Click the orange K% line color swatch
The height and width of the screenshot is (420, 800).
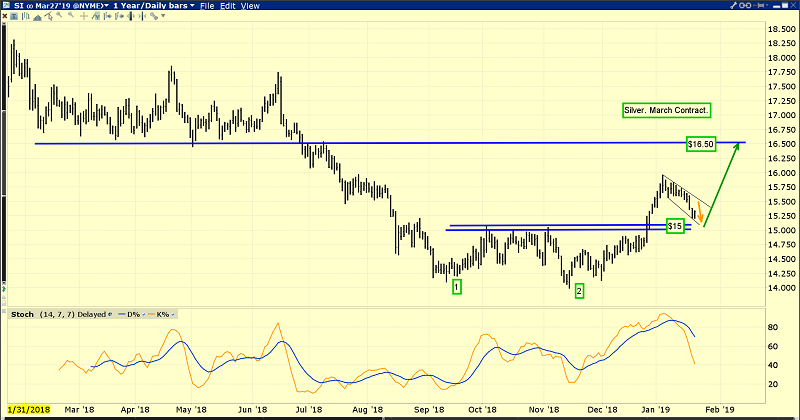[x=152, y=314]
